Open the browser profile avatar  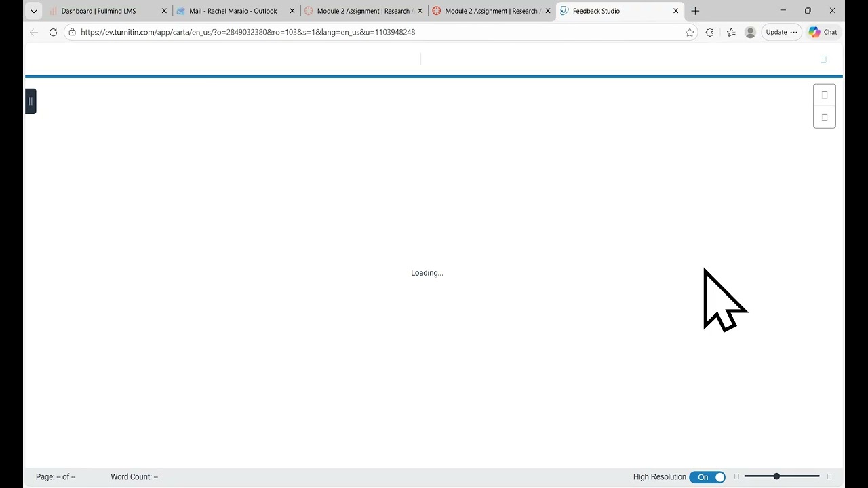750,32
